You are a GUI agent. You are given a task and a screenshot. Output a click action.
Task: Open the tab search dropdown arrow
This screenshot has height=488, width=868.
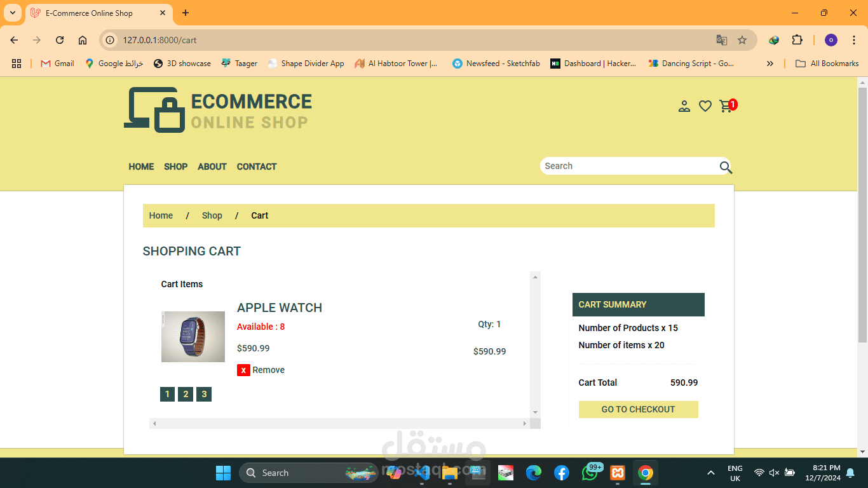(x=12, y=13)
